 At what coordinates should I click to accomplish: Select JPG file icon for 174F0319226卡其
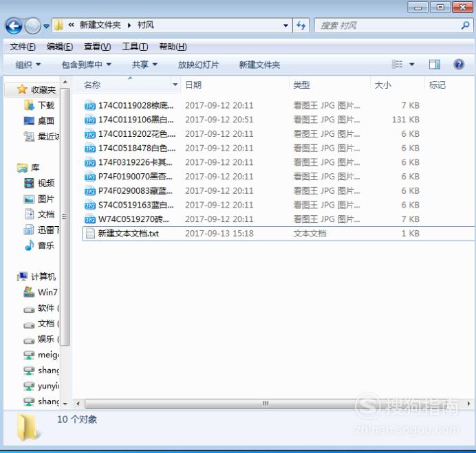point(90,162)
